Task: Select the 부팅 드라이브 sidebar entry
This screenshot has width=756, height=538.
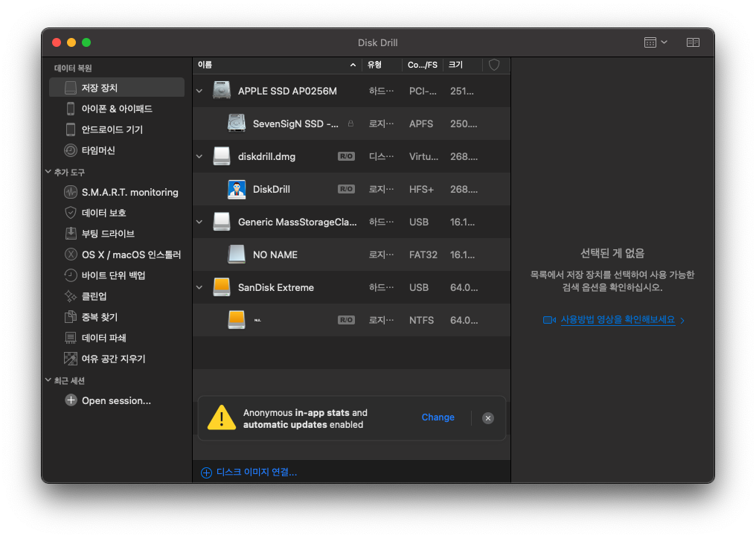Action: pos(117,234)
